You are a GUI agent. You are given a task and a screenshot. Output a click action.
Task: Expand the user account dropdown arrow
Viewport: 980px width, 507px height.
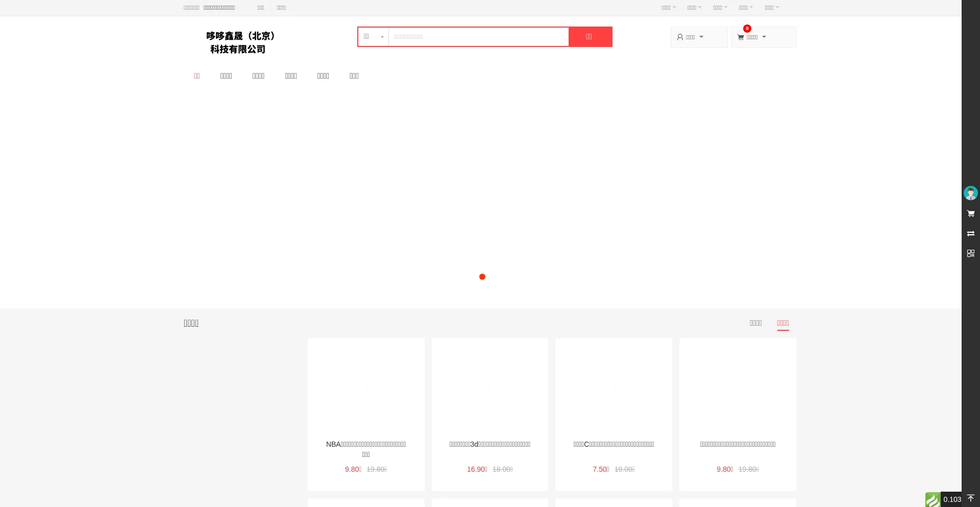pyautogui.click(x=701, y=37)
